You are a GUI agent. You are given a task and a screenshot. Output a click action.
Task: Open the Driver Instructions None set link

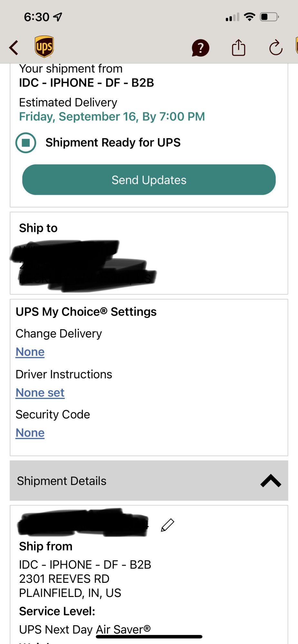click(x=40, y=393)
